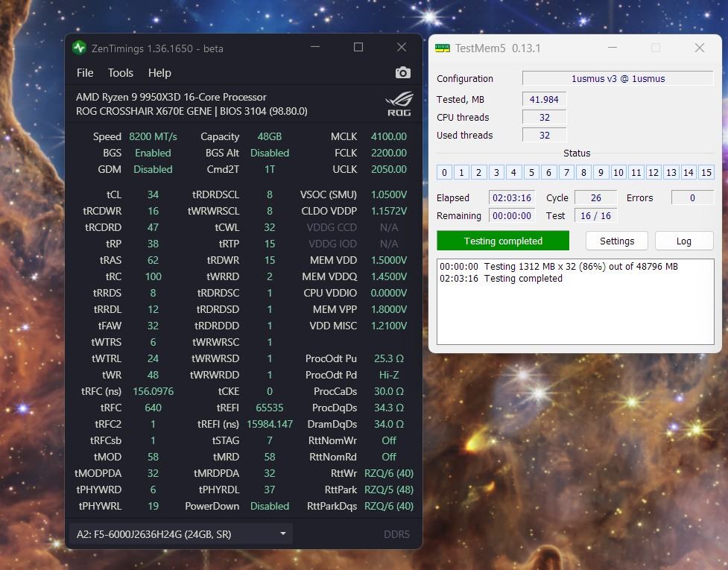This screenshot has width=728, height=570.
Task: Click thread status box 13
Action: 671,173
